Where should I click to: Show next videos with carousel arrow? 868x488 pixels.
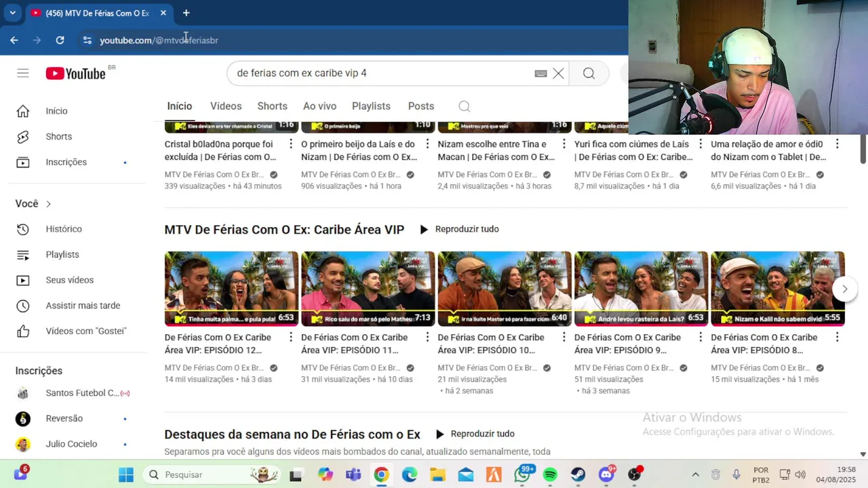[x=844, y=289]
